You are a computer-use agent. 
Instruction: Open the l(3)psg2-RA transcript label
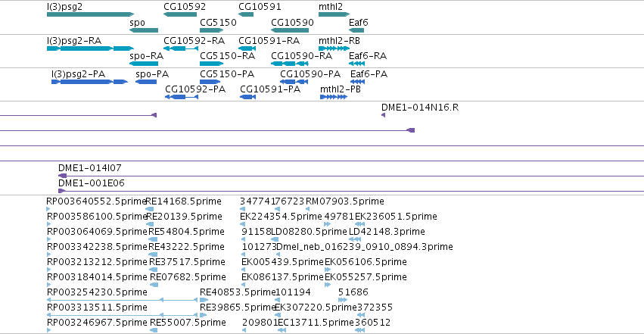pos(74,41)
